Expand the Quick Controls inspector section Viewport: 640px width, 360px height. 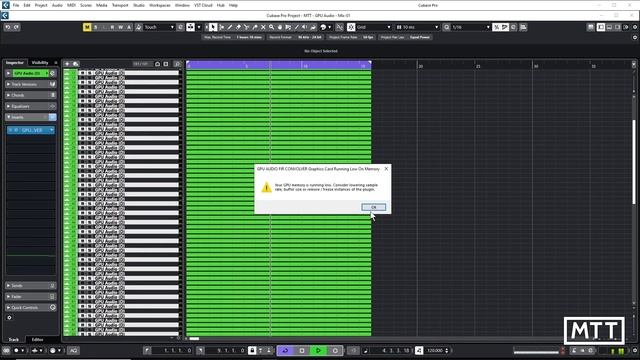pyautogui.click(x=31, y=307)
